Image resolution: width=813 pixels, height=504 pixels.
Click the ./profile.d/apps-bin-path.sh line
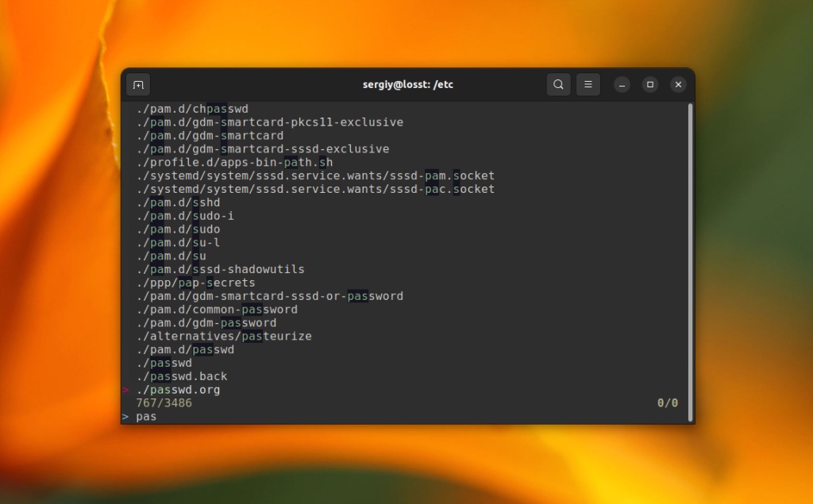(x=234, y=162)
